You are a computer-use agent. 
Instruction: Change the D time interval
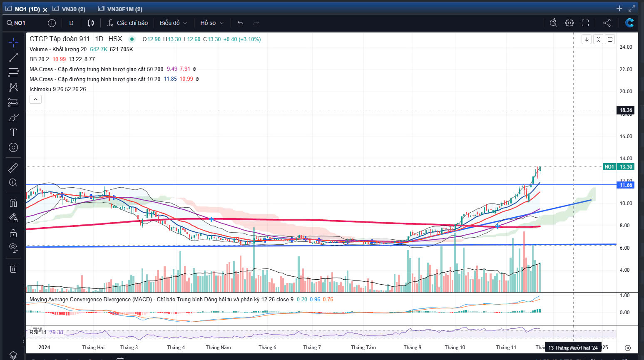(71, 23)
